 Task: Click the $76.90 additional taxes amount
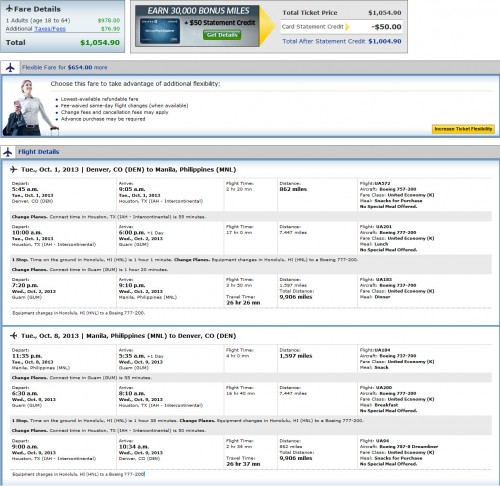110,29
